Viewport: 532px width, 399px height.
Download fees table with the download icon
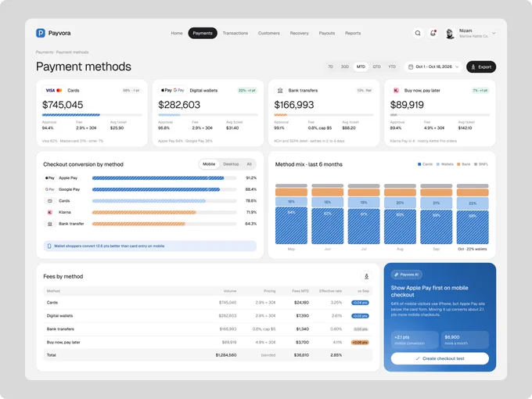point(366,276)
